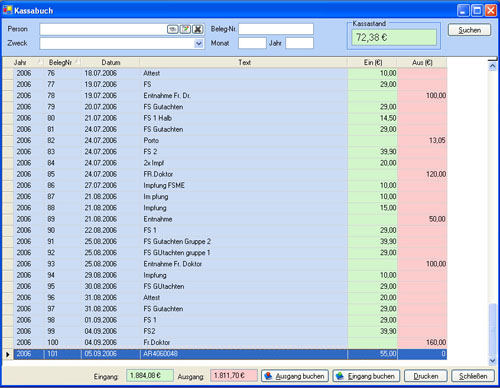Click the Eingang total 1.884,08 €
The image size is (500, 388).
150,376
